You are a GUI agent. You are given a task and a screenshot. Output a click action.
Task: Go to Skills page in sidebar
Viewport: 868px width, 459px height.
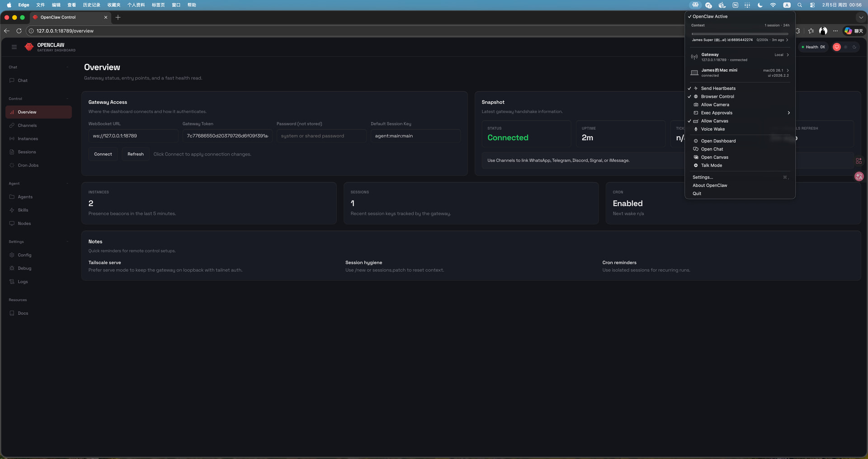[23, 210]
